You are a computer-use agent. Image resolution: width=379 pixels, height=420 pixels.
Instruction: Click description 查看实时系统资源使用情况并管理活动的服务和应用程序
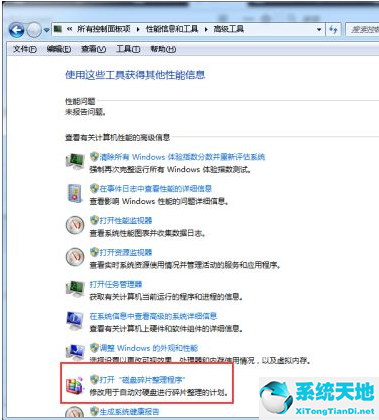pyautogui.click(x=185, y=265)
